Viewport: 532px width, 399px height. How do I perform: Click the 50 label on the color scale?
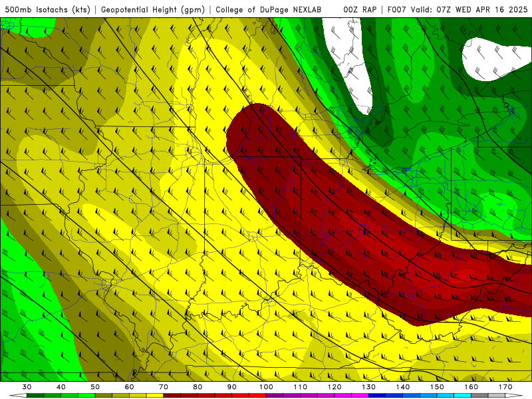(95, 387)
